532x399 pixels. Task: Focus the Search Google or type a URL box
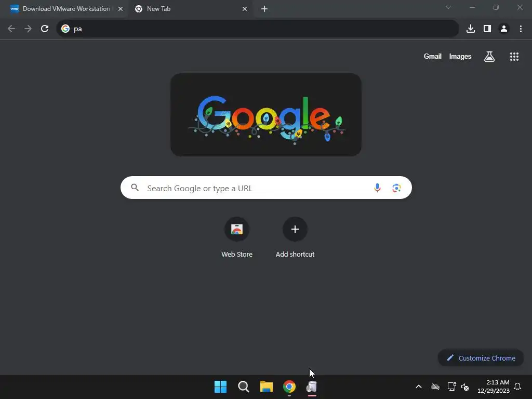266,188
